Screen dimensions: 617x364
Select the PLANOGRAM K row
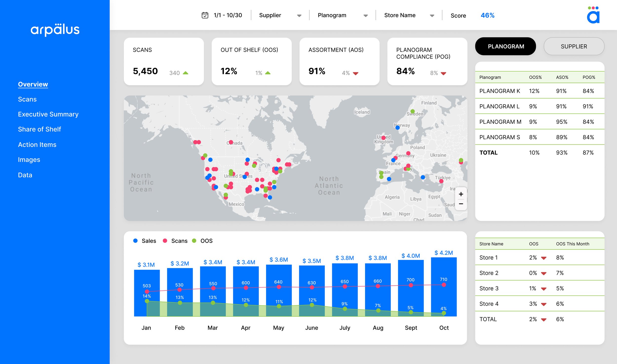point(540,91)
